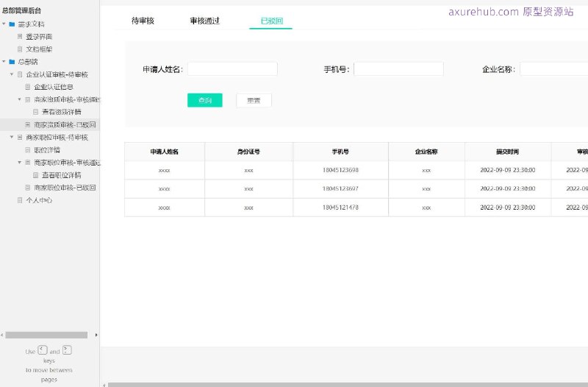Open 商家职位审核-审核通过 page
This screenshot has height=387, width=588.
coord(67,163)
